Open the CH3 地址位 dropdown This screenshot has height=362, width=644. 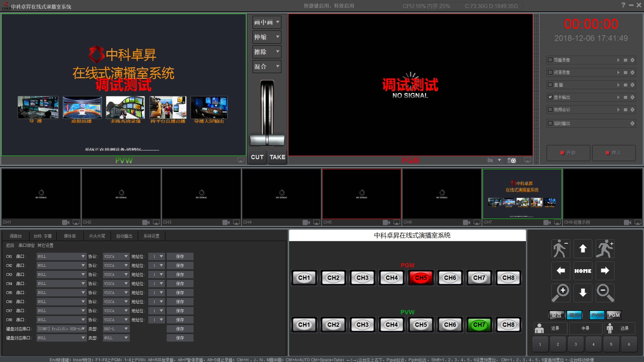click(157, 275)
